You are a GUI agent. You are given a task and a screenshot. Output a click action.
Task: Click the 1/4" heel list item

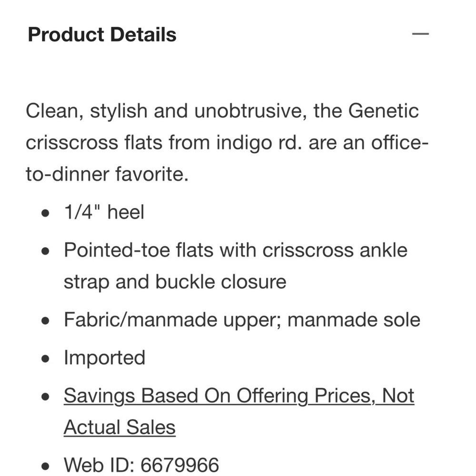[x=104, y=212]
